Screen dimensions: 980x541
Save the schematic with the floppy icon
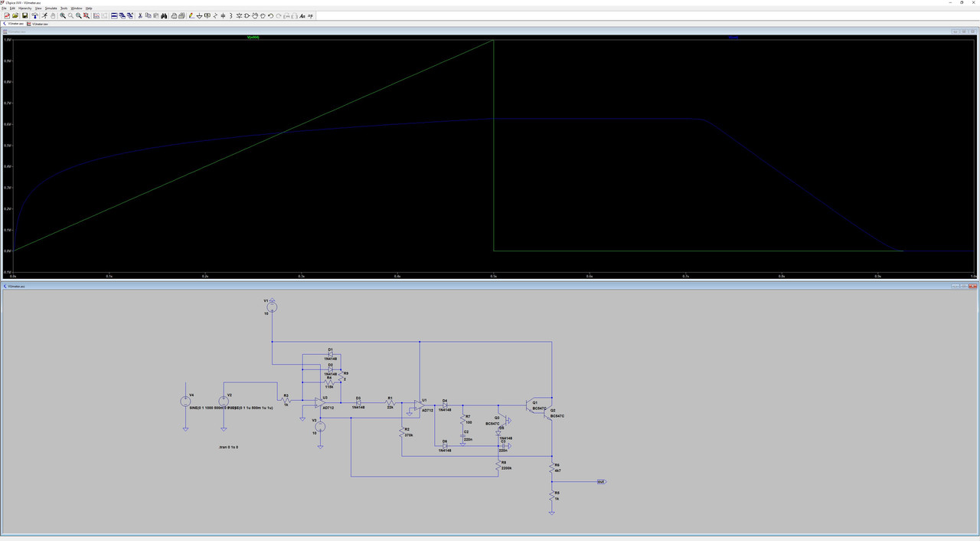click(x=24, y=15)
